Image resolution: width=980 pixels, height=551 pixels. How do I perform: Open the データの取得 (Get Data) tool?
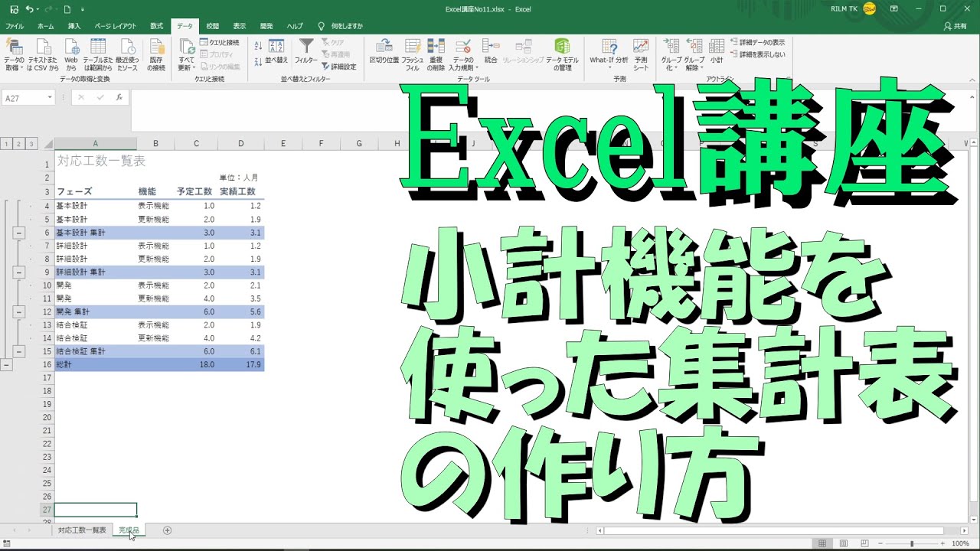pyautogui.click(x=14, y=54)
